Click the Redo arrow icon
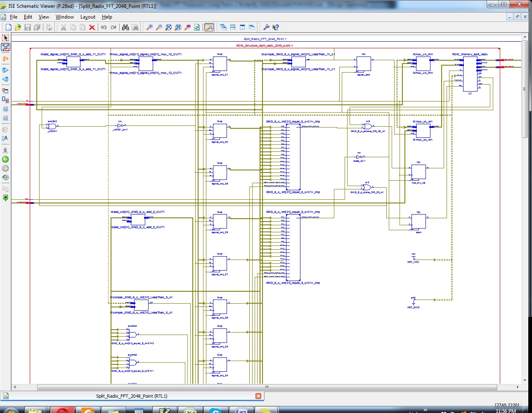The width and height of the screenshot is (532, 413). pos(113,27)
